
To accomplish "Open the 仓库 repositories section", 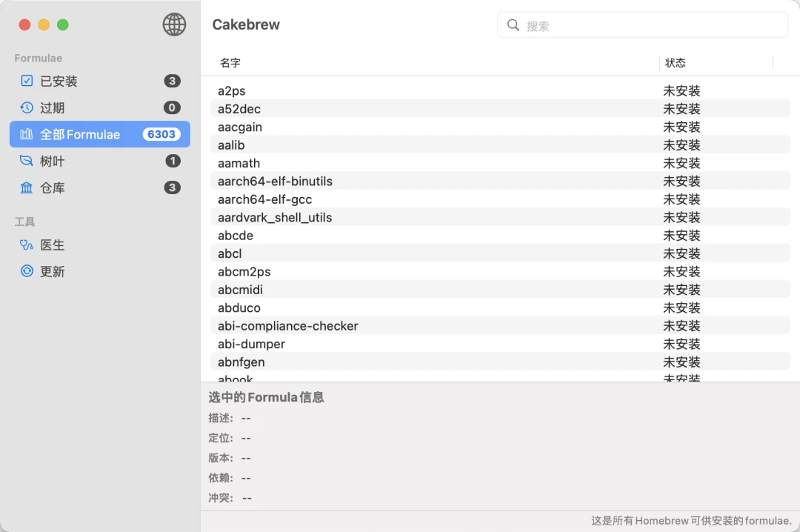I will tap(100, 187).
